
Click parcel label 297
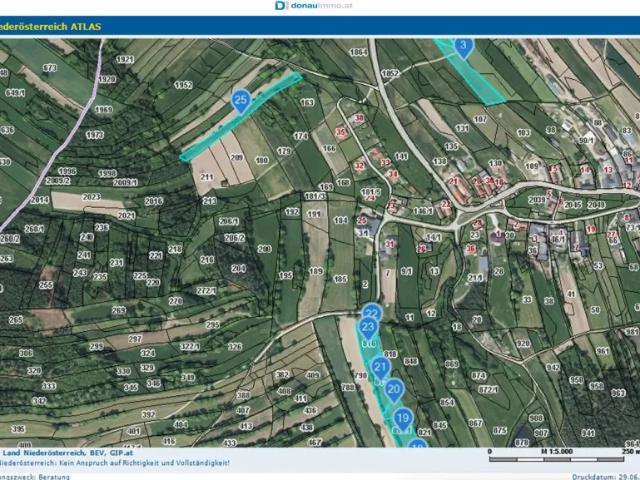pyautogui.click(x=135, y=339)
